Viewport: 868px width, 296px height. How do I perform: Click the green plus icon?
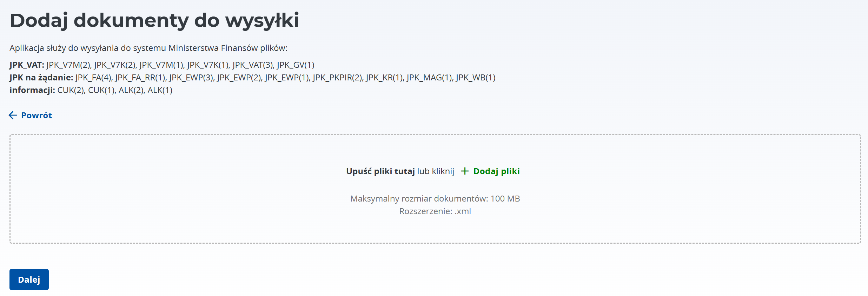(x=465, y=171)
